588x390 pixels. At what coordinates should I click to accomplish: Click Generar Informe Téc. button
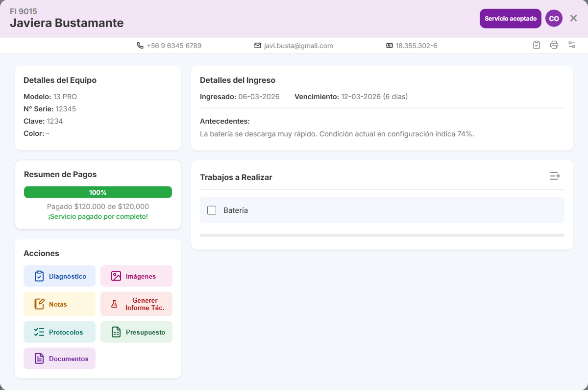pos(136,304)
